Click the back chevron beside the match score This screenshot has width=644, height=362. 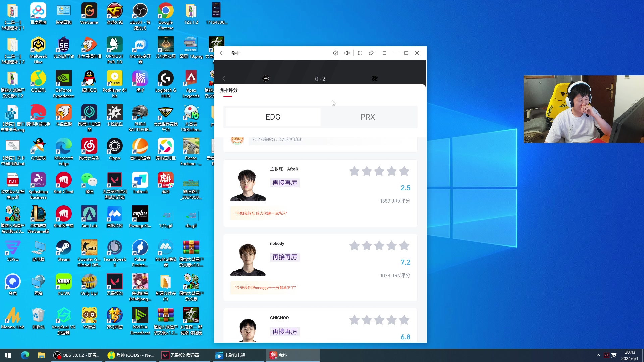[x=224, y=79]
